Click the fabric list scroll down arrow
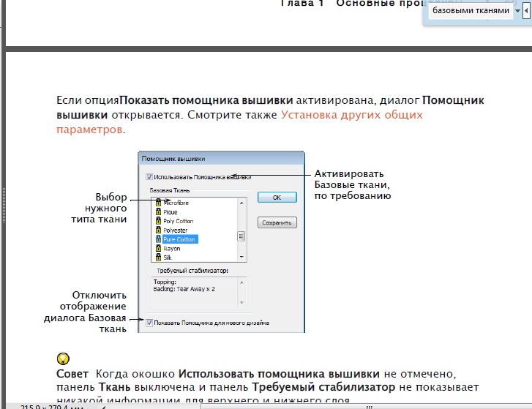The width and height of the screenshot is (532, 409). 241,257
